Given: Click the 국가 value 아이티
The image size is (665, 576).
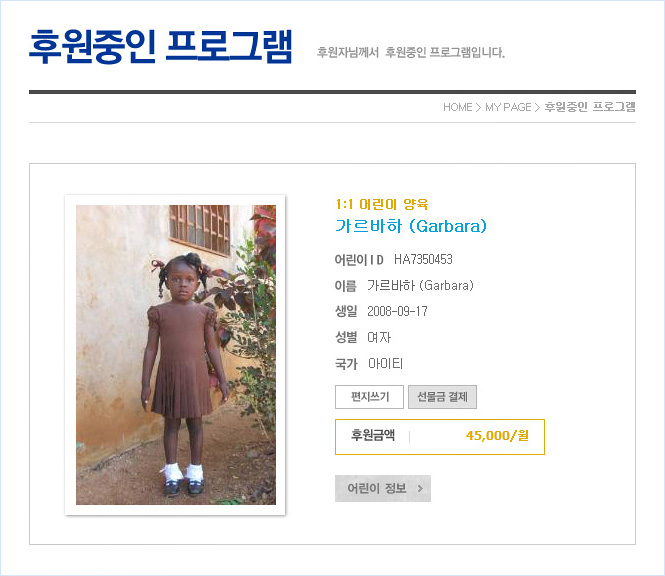Looking at the screenshot, I should pos(385,363).
